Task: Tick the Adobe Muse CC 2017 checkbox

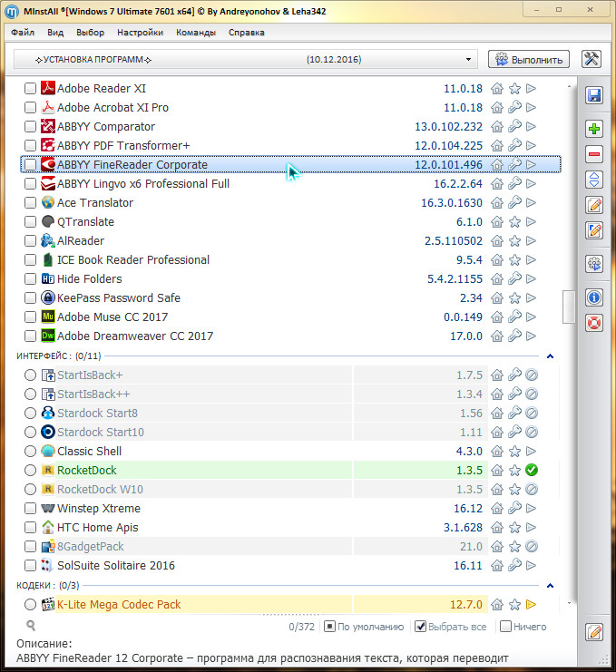Action: click(30, 317)
